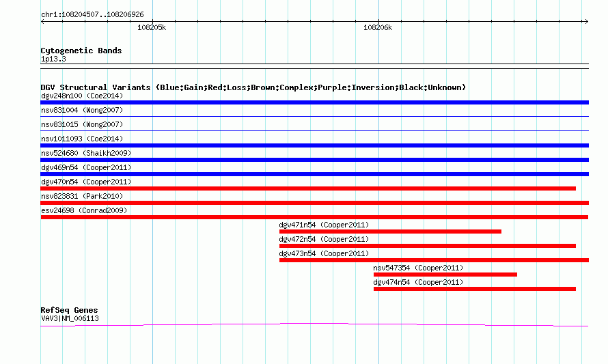Click the nsv547354 (Cooper2011) variant label

[418, 268]
